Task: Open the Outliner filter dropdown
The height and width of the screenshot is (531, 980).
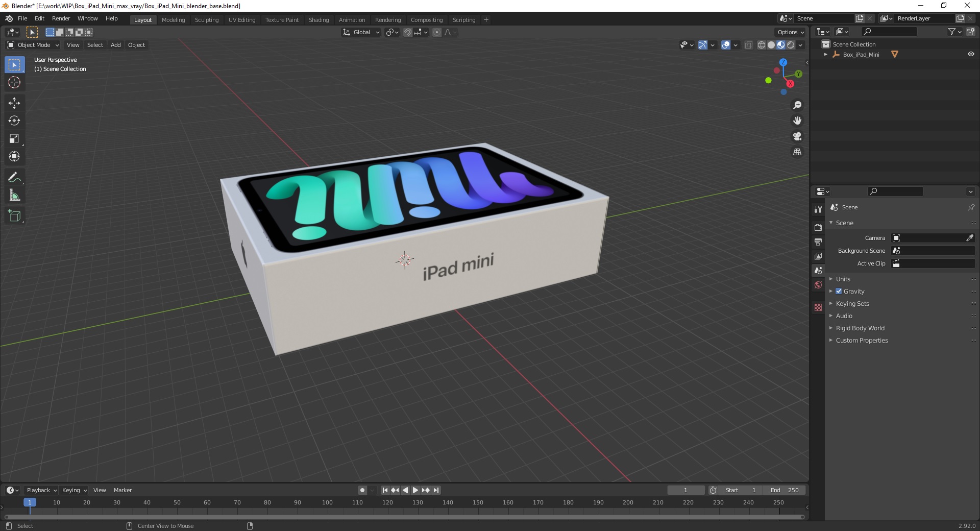Action: click(x=954, y=32)
